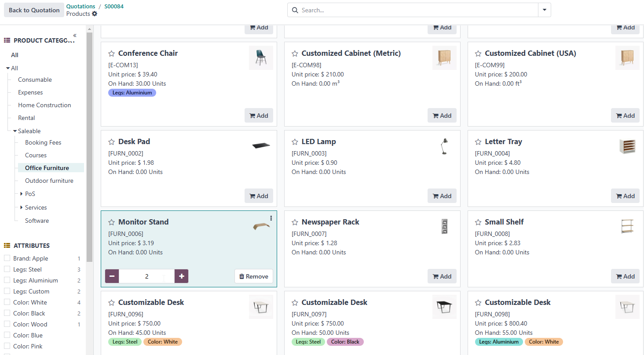Collapse the sidebar with double-chevron icon
The image size is (644, 355).
(x=75, y=35)
